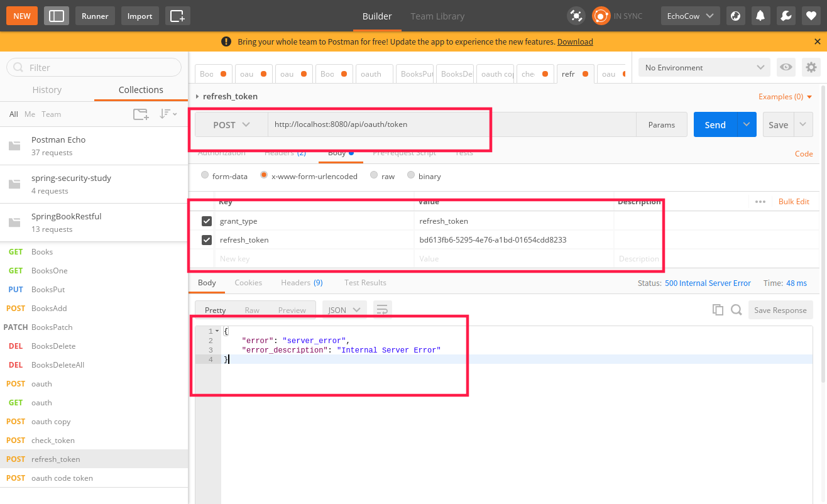Select the Team filter in collections
Image resolution: width=827 pixels, height=504 pixels.
click(52, 114)
